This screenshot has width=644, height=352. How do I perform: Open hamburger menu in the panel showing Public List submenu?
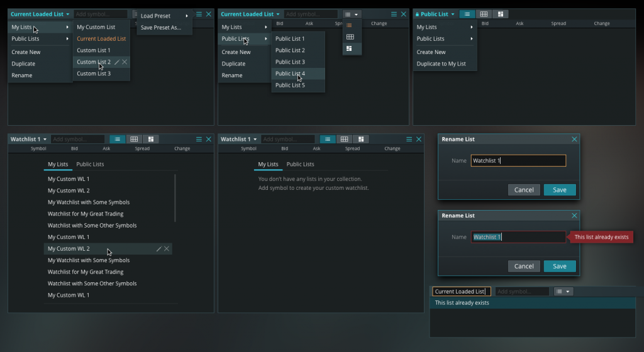(394, 14)
